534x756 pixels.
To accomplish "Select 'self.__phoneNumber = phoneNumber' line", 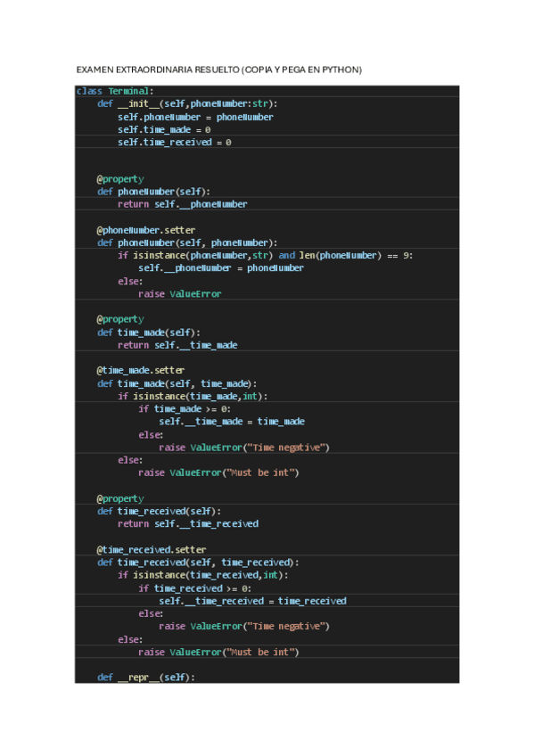I will [221, 267].
